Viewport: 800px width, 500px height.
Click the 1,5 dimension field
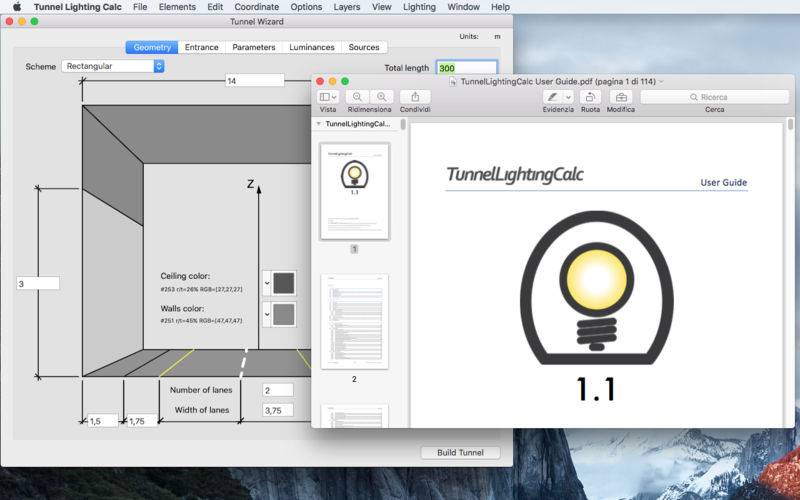[x=103, y=421]
